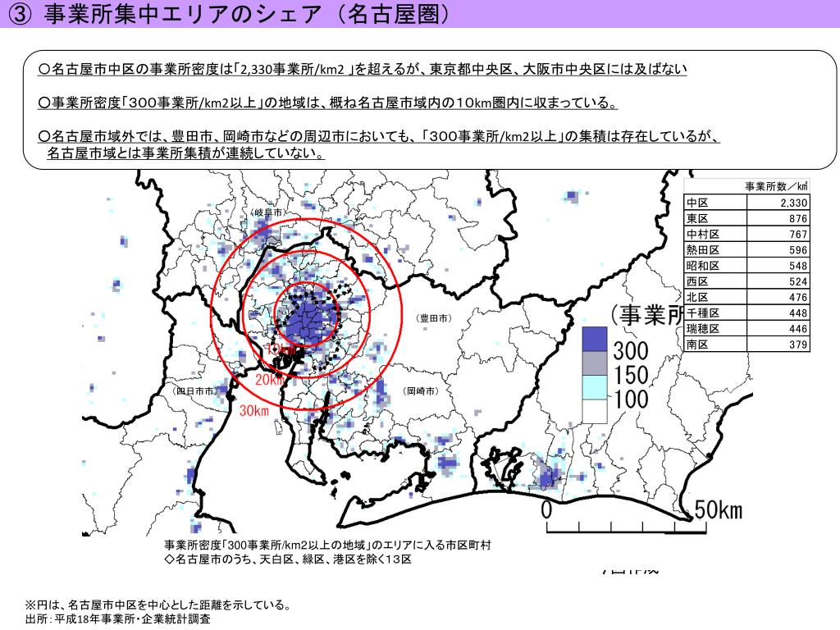Image resolution: width=840 pixels, height=630 pixels.
Task: Click the light cyan 100 legend swatch
Action: [595, 387]
